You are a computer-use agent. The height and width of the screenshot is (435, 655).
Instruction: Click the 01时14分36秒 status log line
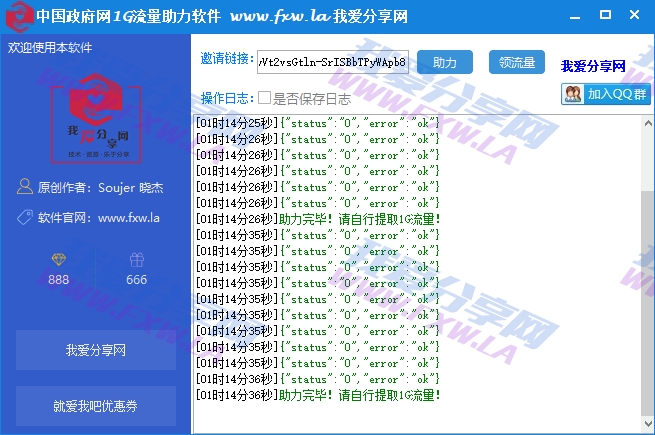tap(317, 379)
